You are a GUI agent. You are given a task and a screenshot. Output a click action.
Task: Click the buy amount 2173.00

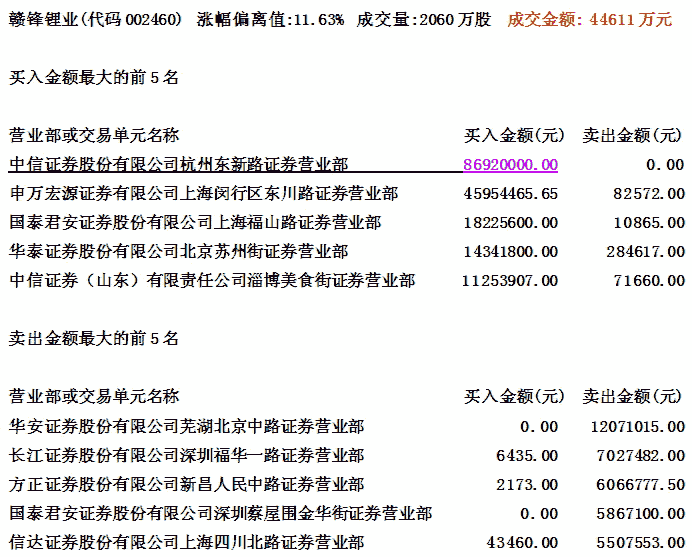527,485
